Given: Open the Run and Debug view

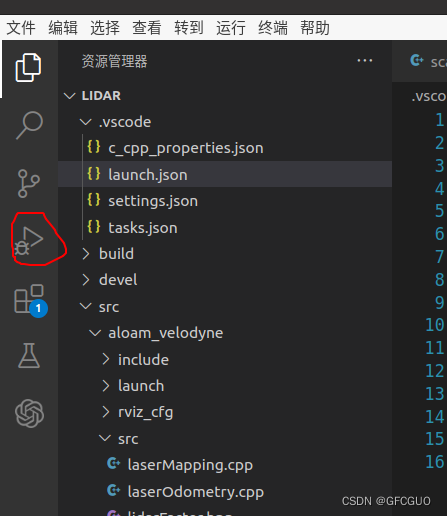Looking at the screenshot, I should tap(29, 241).
